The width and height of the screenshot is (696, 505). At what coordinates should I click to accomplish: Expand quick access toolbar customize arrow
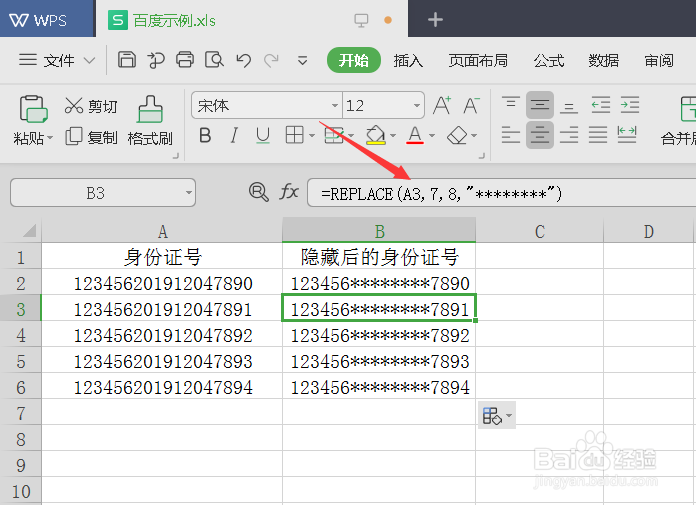coord(302,60)
